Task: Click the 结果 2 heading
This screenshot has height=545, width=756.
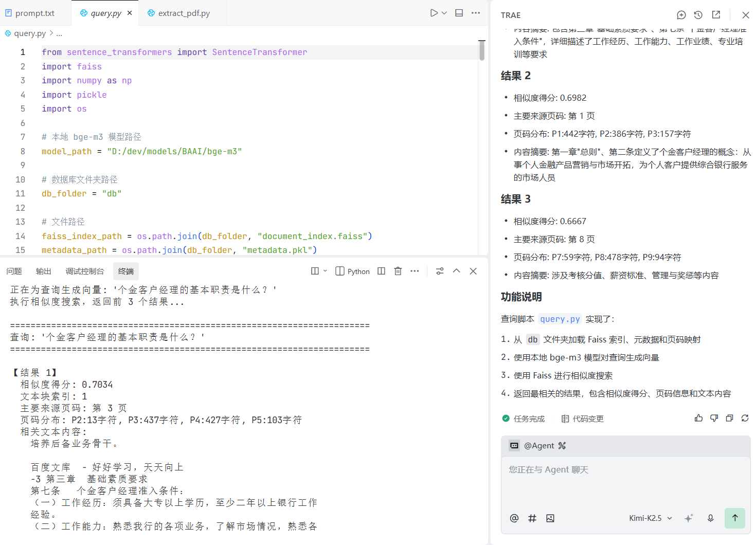Action: coord(516,76)
